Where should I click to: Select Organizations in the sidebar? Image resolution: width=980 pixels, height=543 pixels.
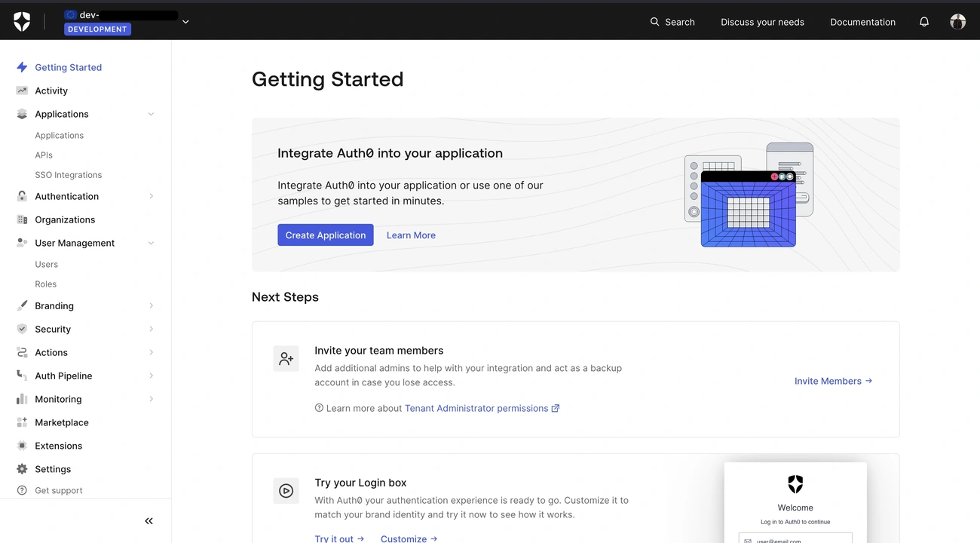(x=65, y=219)
